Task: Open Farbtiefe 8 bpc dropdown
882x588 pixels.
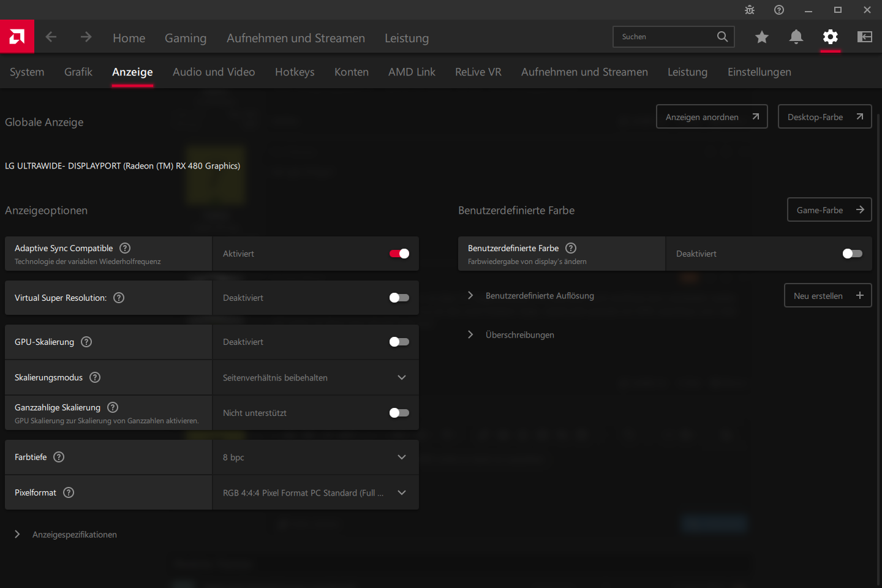Action: (315, 457)
